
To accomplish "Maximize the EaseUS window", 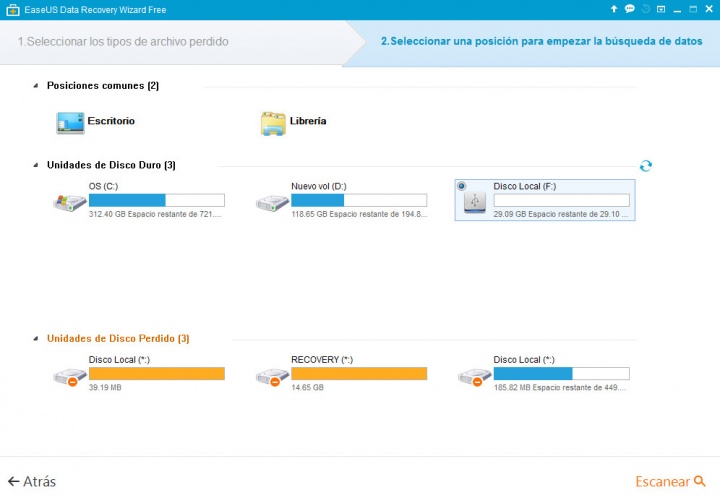I will pos(693,9).
